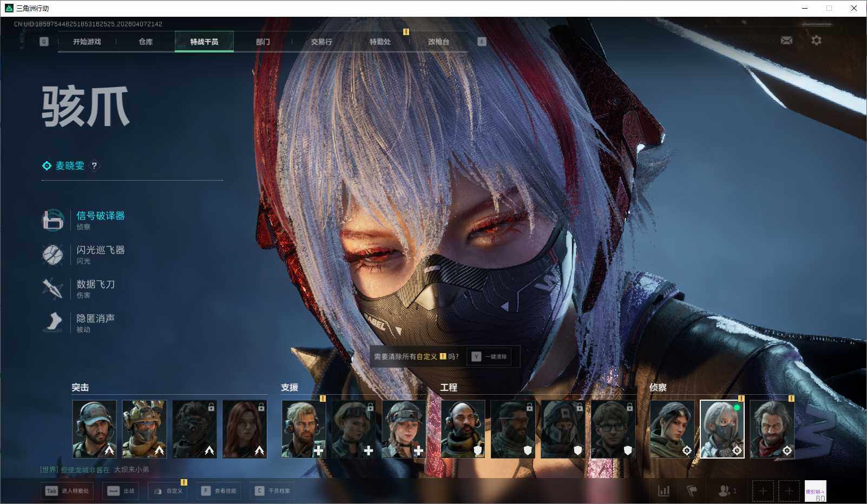Click the 查看技能 button
Screen dimensions: 867x504
(x=219, y=491)
